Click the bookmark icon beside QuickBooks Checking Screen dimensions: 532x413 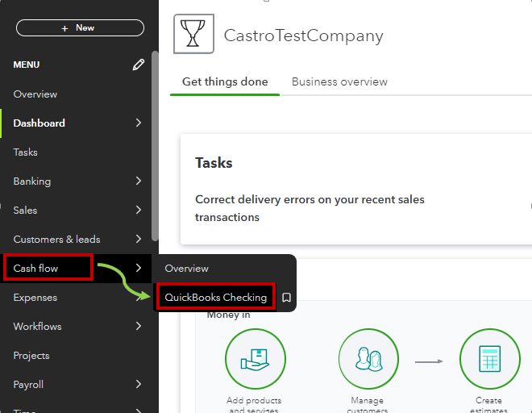286,298
